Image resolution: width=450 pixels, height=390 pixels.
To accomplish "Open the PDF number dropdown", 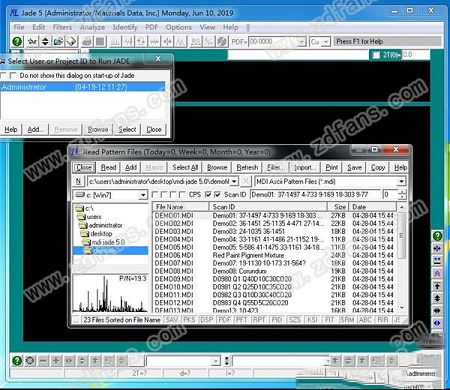I will coord(301,42).
